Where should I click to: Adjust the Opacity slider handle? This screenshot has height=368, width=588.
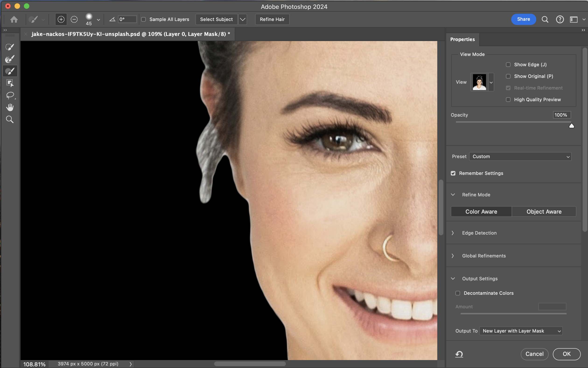point(571,126)
